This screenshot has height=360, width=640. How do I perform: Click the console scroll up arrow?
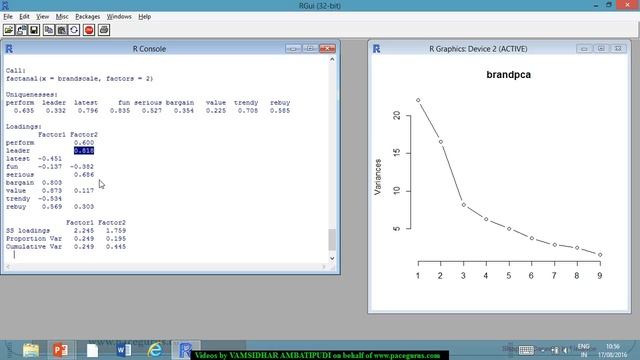click(x=332, y=60)
